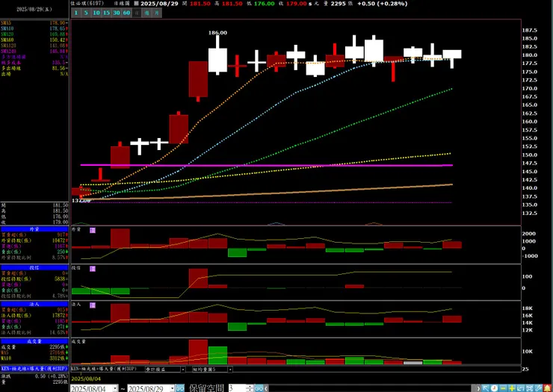Open the 外資 sub-chart list icon
The image size is (553, 392).
pyautogui.click(x=93, y=230)
